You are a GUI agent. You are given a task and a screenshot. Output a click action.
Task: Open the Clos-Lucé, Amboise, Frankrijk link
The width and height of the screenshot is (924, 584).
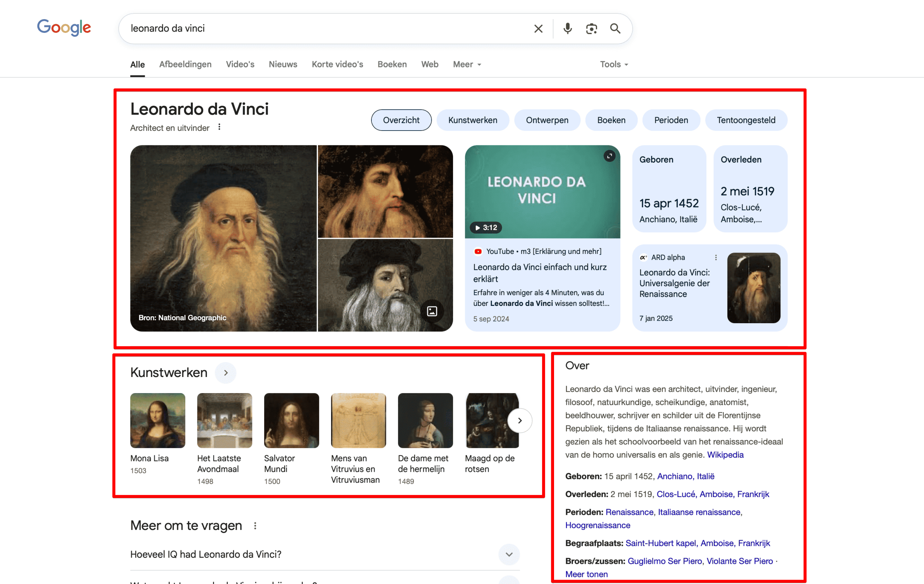[712, 494]
